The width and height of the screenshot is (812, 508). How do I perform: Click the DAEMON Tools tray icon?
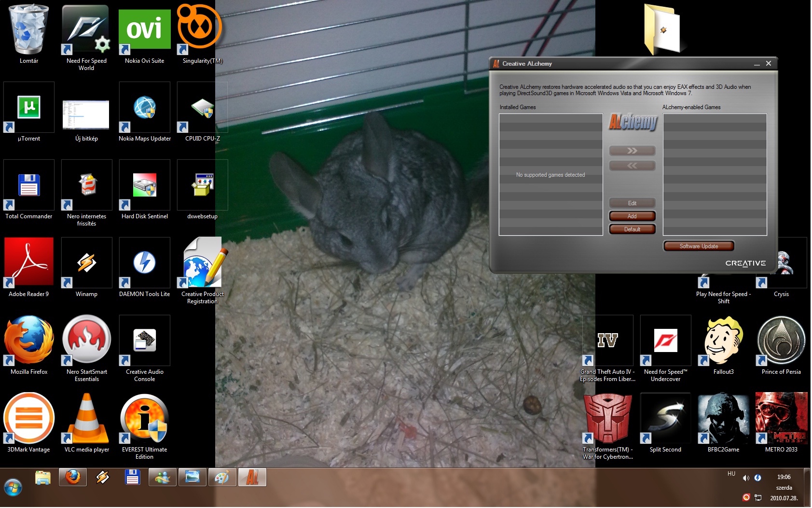click(x=758, y=478)
